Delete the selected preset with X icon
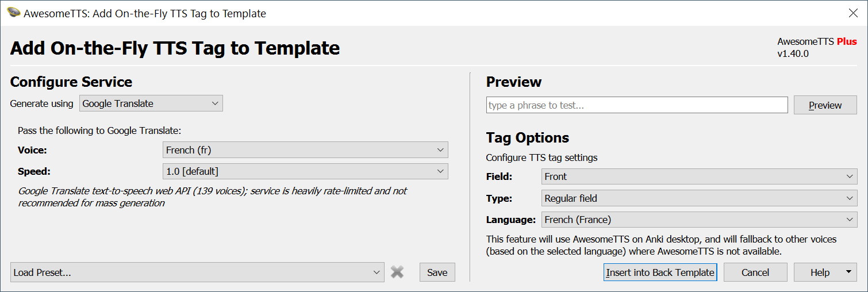This screenshot has height=292, width=868. [x=397, y=272]
